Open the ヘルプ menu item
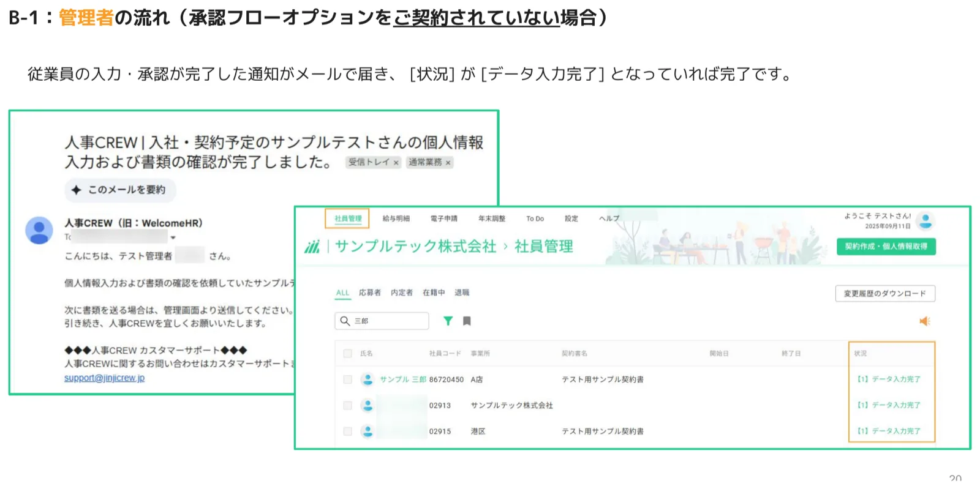Screen dimensions: 980x489 point(609,218)
